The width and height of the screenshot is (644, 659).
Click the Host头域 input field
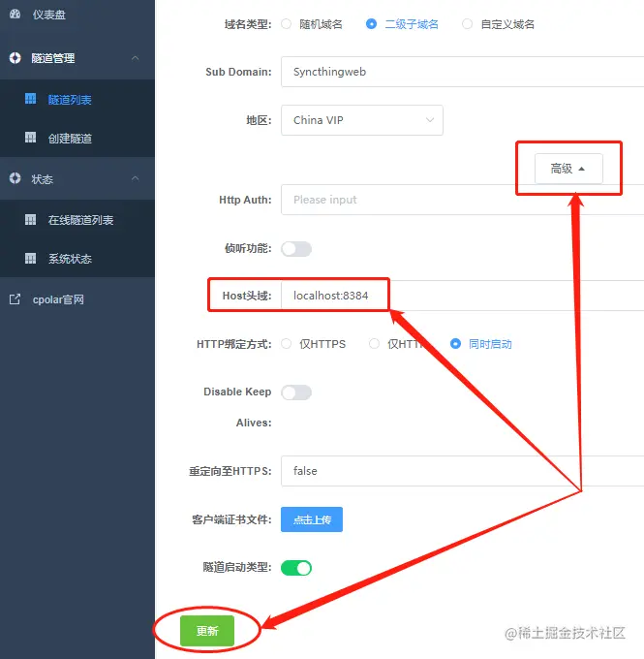pos(462,296)
